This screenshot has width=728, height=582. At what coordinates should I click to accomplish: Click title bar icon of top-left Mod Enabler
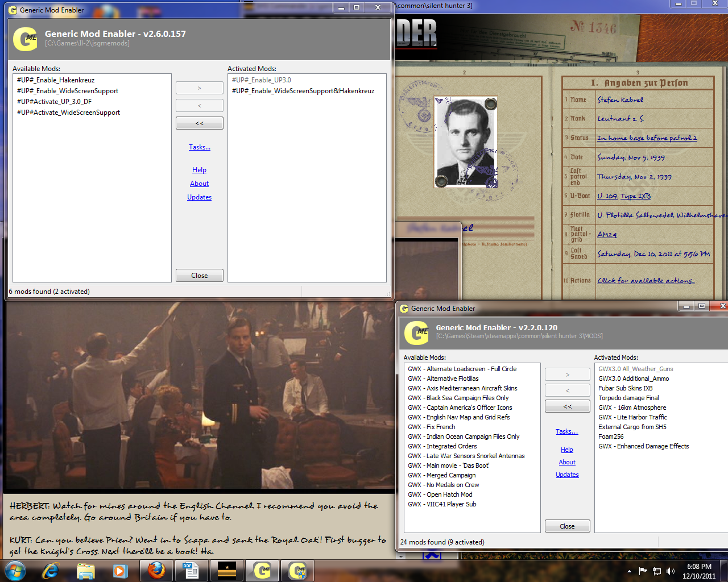[13, 10]
